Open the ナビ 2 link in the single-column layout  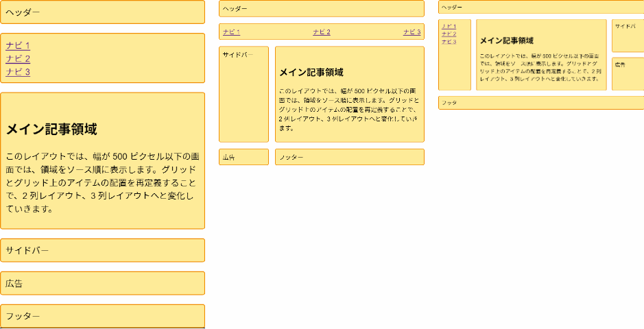pyautogui.click(x=18, y=59)
